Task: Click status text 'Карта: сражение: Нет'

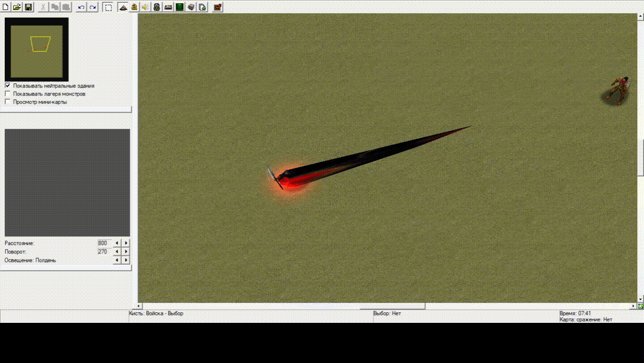Action: pos(586,320)
